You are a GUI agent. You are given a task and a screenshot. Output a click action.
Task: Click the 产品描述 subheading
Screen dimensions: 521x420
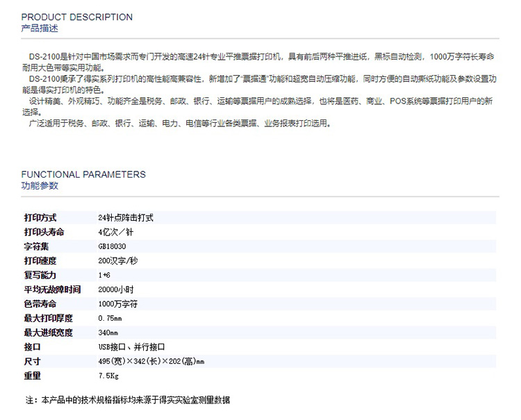pyautogui.click(x=40, y=28)
